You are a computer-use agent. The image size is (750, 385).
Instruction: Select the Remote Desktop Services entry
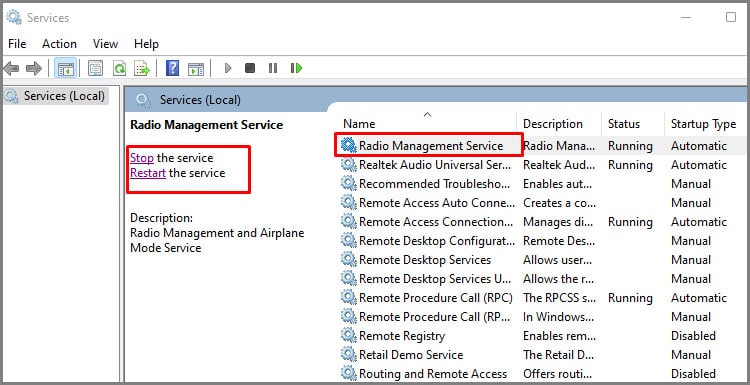click(x=425, y=260)
